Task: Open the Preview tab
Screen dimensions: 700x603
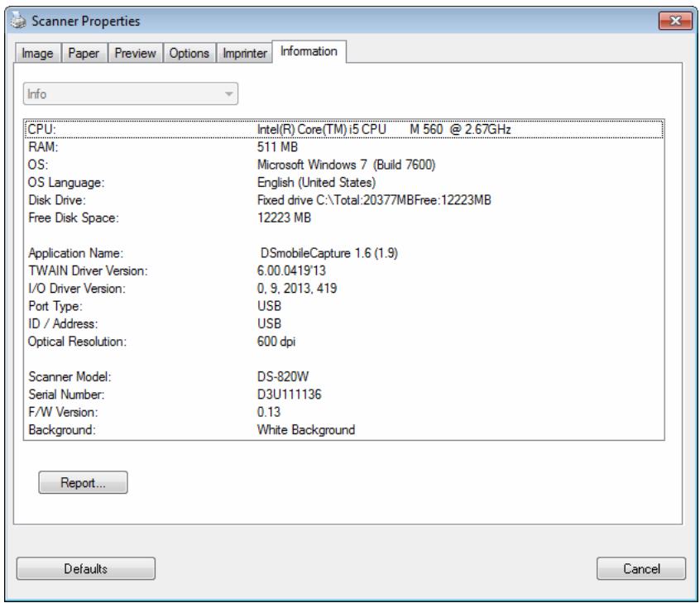Action: (x=135, y=53)
